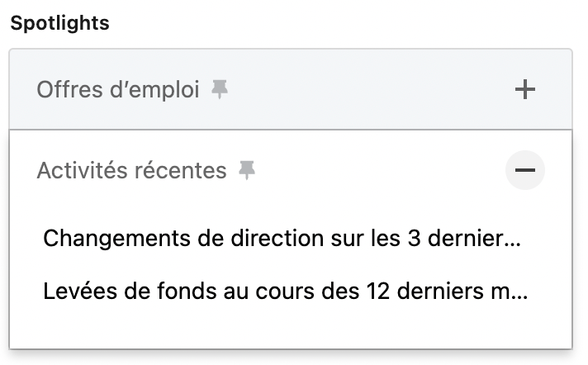Unpin Activités récentes using its pushpin icon
Image resolution: width=588 pixels, height=365 pixels.
pos(247,170)
